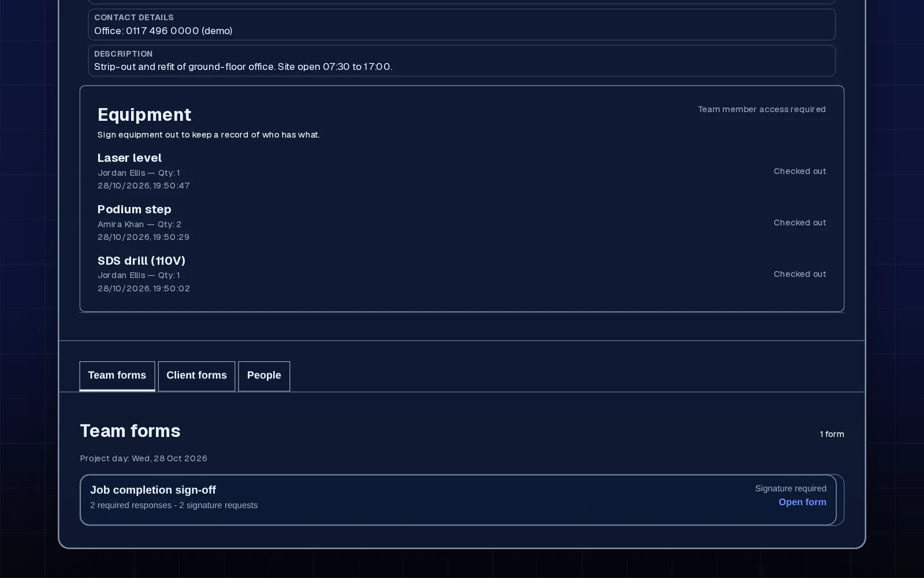Click Checked out status for Laser level
Image resolution: width=924 pixels, height=578 pixels.
800,171
